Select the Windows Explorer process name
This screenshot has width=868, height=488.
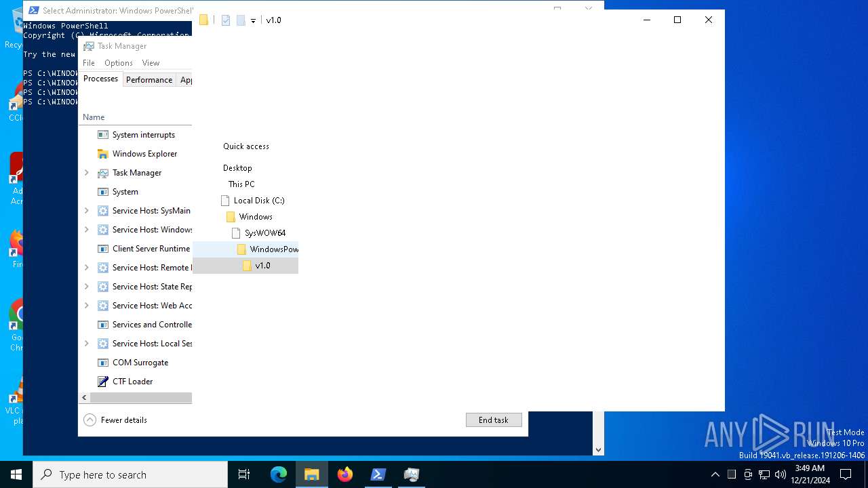(x=144, y=154)
